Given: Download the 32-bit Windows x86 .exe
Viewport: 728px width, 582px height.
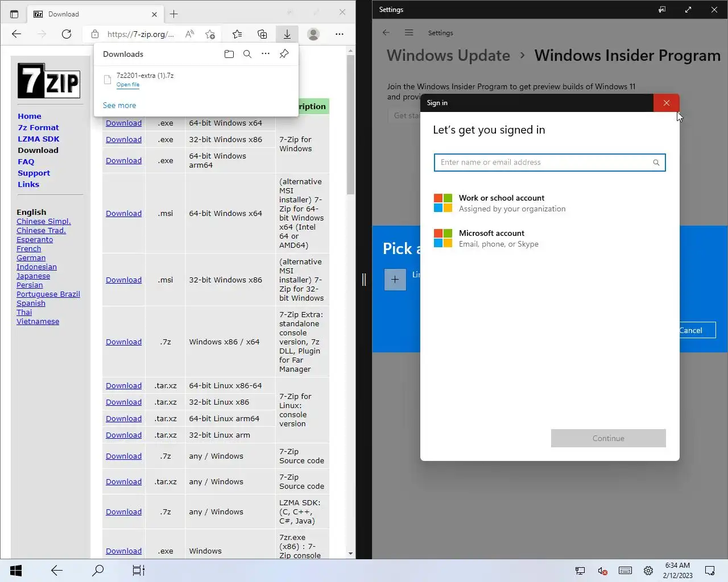Looking at the screenshot, I should pos(123,139).
